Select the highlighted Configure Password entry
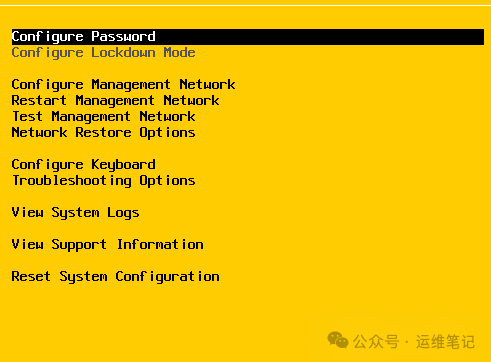Image resolution: width=491 pixels, height=362 pixels. [248, 37]
